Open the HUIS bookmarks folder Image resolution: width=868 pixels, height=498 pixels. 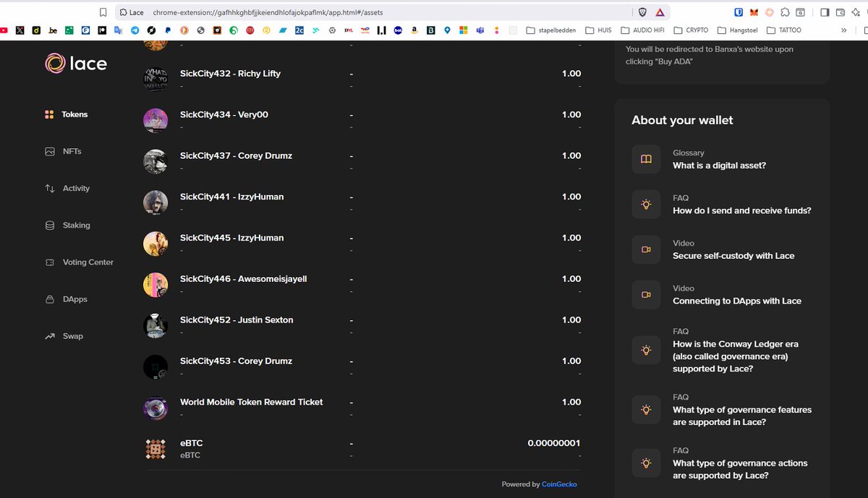pos(598,30)
